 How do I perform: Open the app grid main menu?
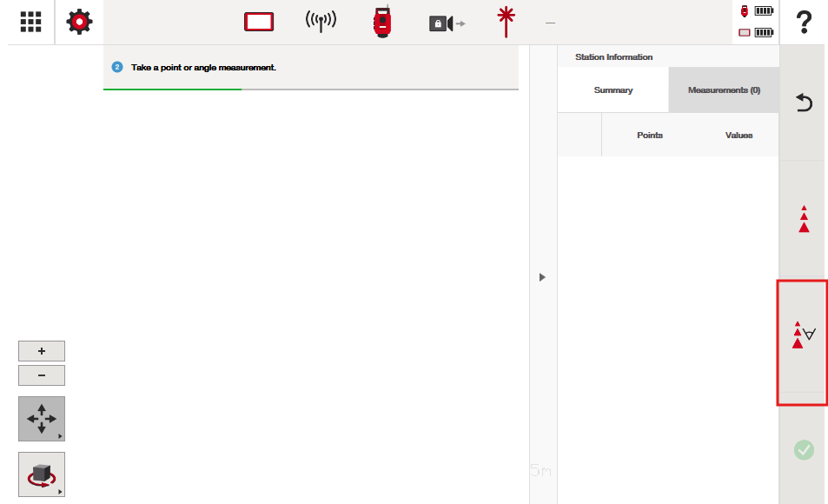30,22
